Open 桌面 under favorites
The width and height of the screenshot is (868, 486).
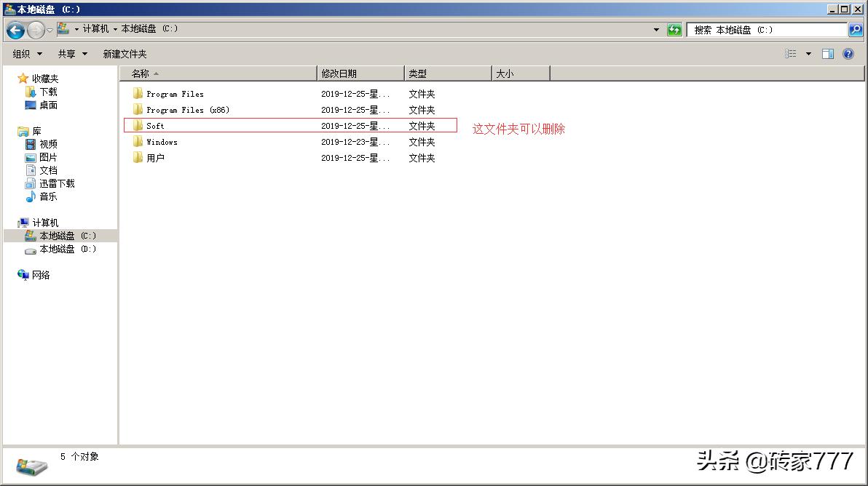point(48,105)
